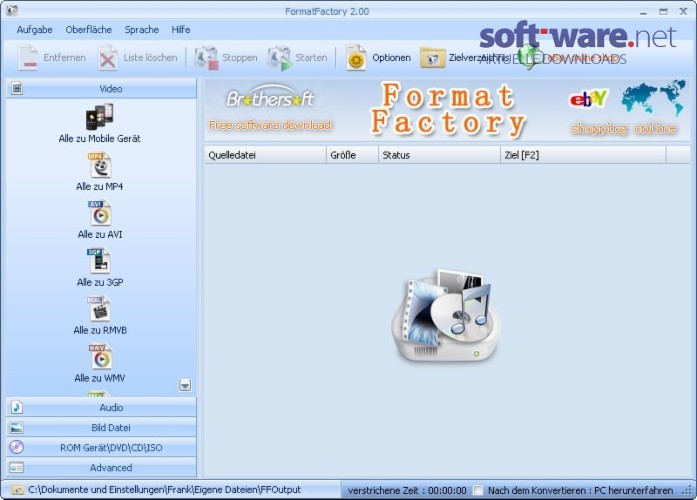Click the Format Factory banner title
Viewport: 697px width, 500px height.
pos(448,109)
